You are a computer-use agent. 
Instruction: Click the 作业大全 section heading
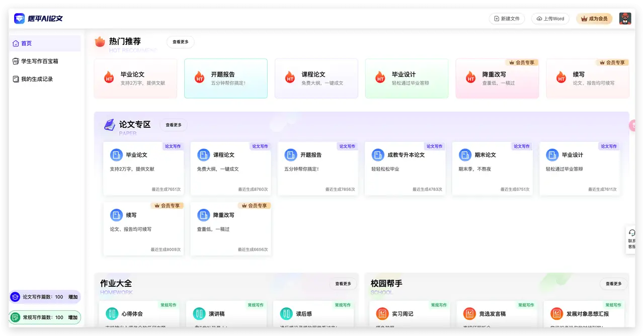click(x=116, y=283)
